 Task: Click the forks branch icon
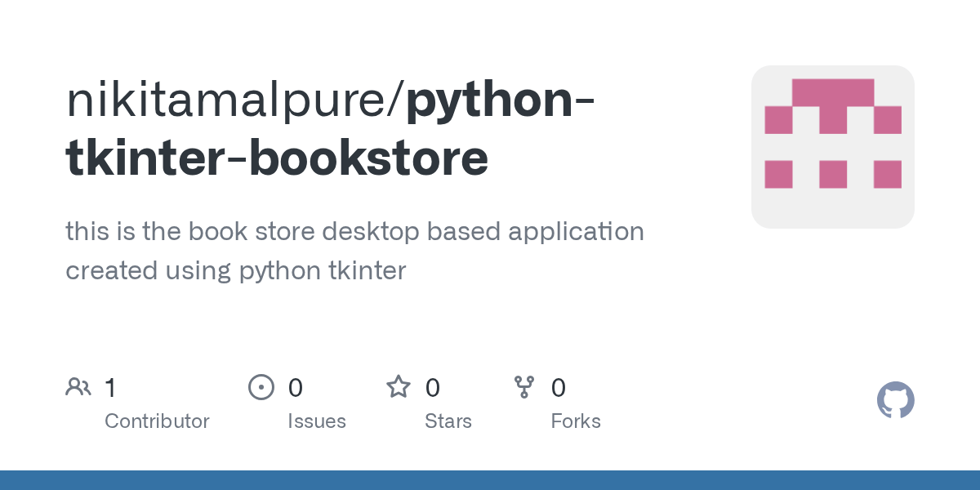(x=524, y=387)
